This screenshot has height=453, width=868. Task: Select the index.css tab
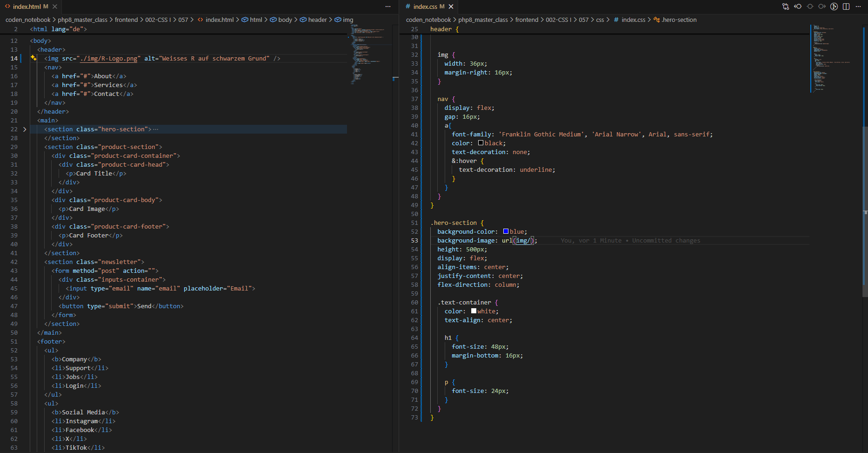tap(425, 7)
